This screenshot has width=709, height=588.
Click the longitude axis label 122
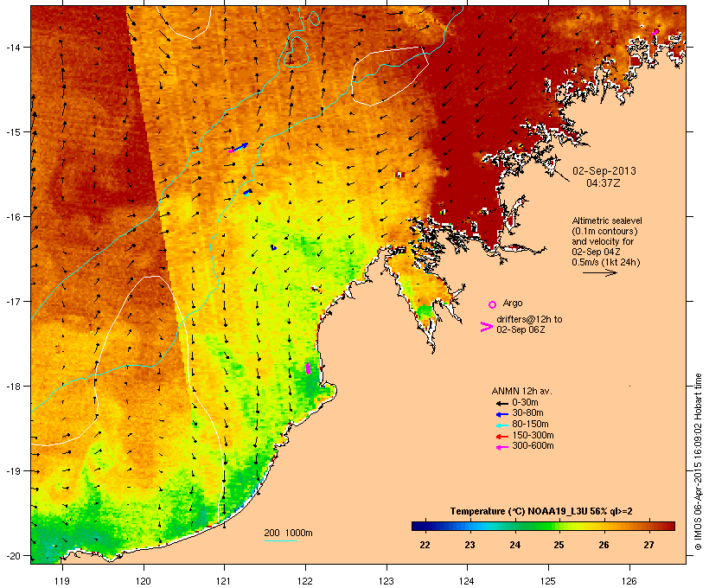pyautogui.click(x=305, y=581)
